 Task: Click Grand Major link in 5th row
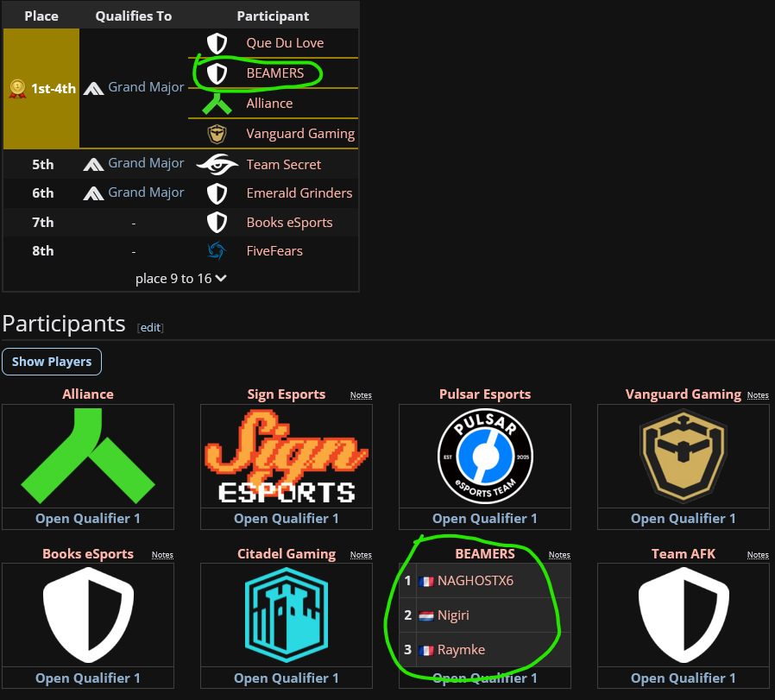pos(147,164)
